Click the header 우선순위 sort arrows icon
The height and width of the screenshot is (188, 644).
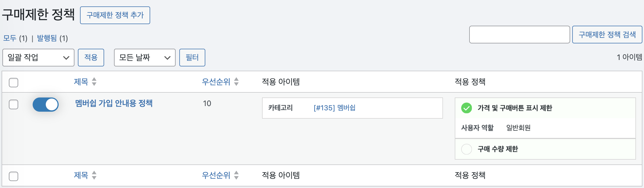point(236,82)
